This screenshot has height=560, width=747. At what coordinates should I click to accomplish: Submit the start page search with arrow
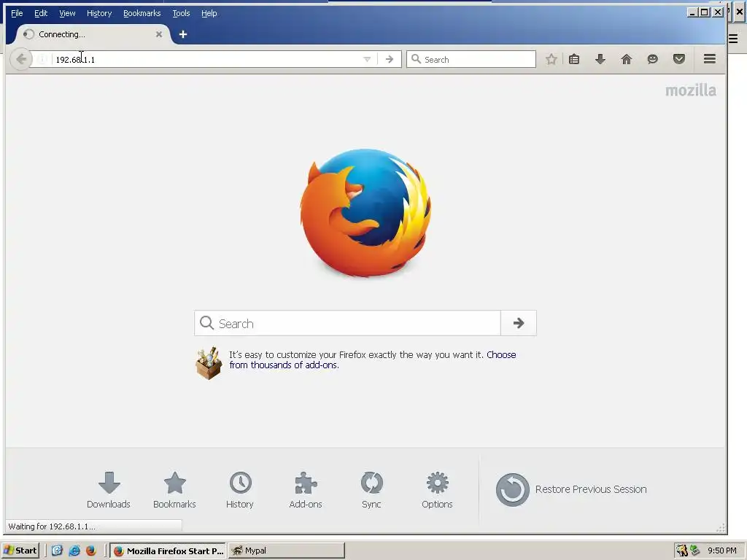(x=519, y=323)
